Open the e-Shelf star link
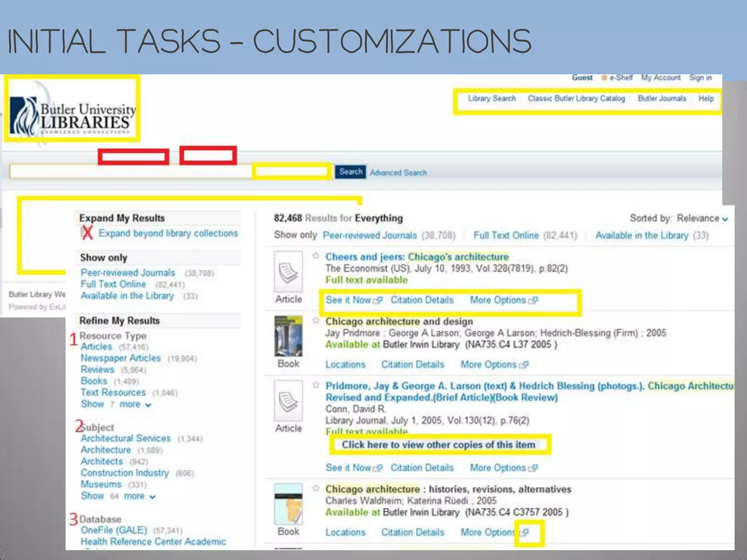 617,78
